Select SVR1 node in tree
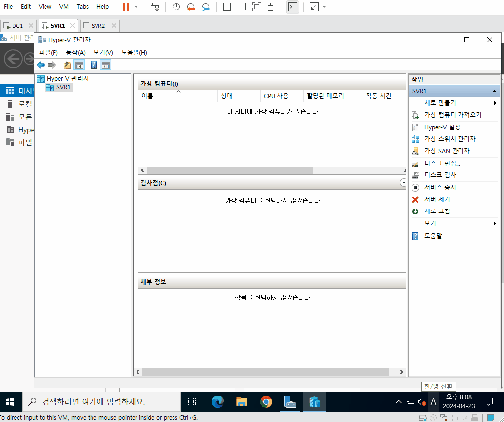The height and width of the screenshot is (422, 504). tap(59, 87)
